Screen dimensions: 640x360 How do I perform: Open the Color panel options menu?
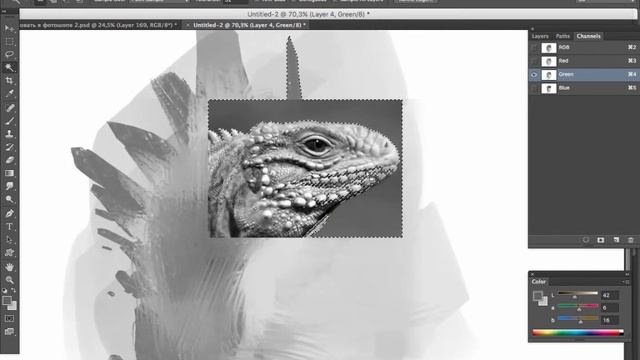coord(627,282)
